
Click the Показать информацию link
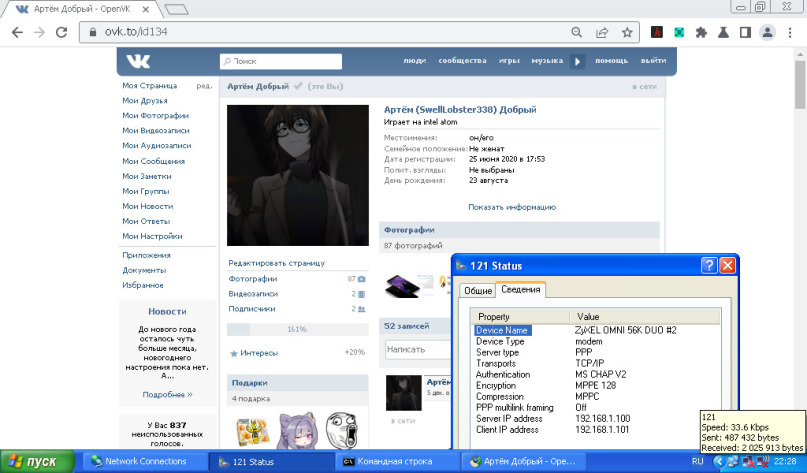tap(511, 207)
